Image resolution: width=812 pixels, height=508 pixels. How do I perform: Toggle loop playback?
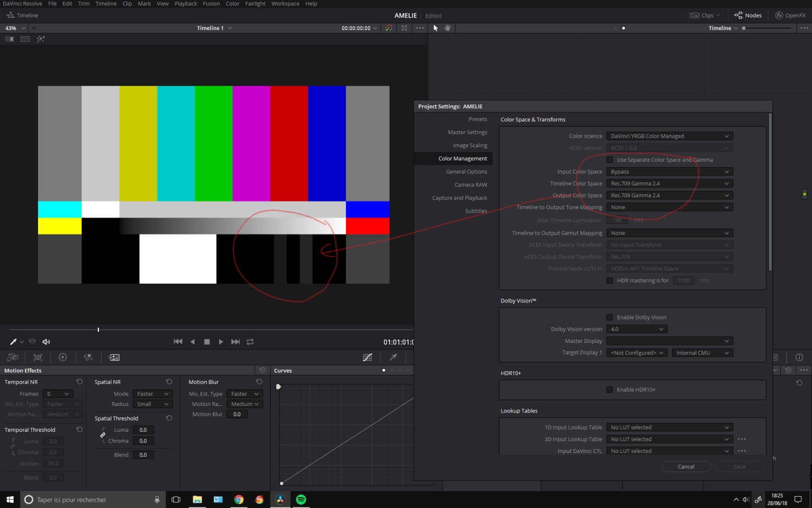[x=250, y=342]
